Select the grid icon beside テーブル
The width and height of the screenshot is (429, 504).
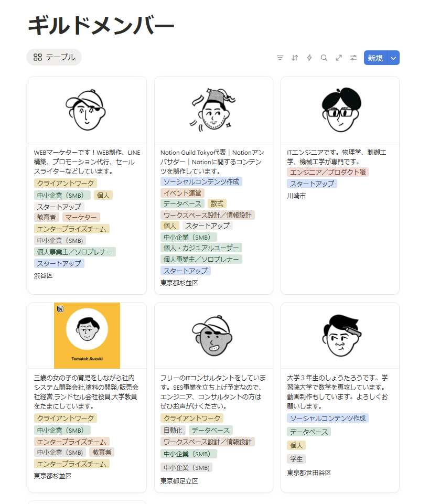pos(38,57)
